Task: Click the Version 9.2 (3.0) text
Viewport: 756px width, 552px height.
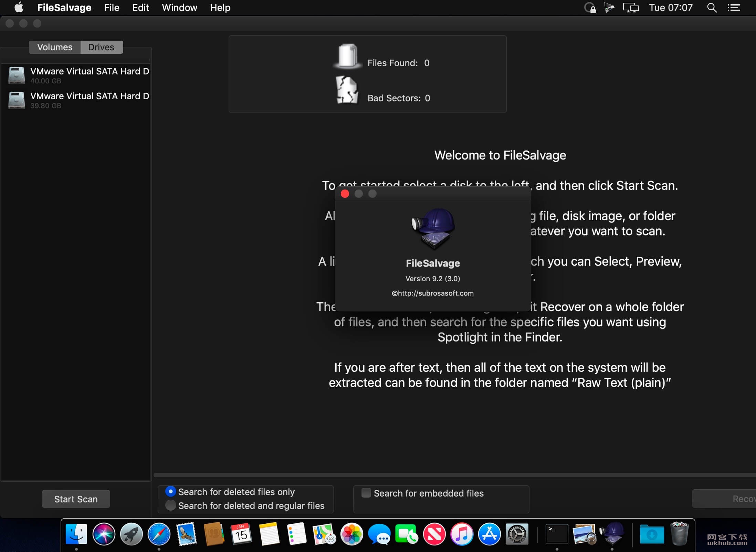Action: 433,278
